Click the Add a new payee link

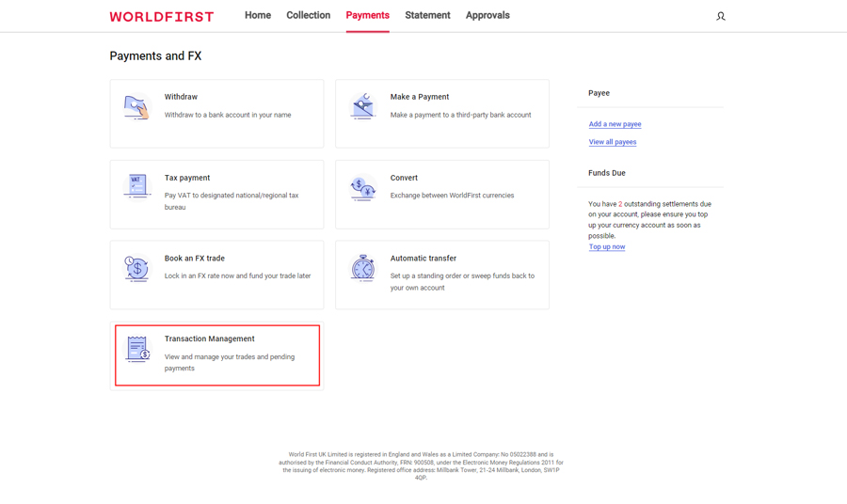pos(615,124)
